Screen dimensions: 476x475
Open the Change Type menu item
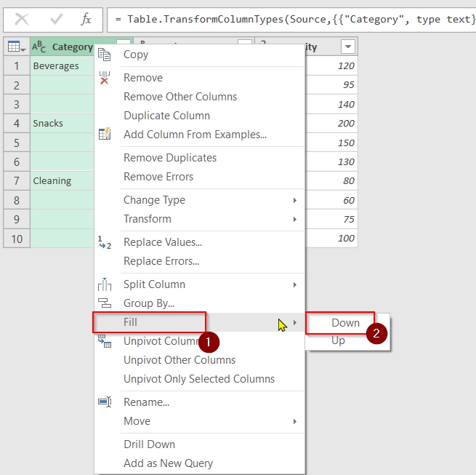154,200
